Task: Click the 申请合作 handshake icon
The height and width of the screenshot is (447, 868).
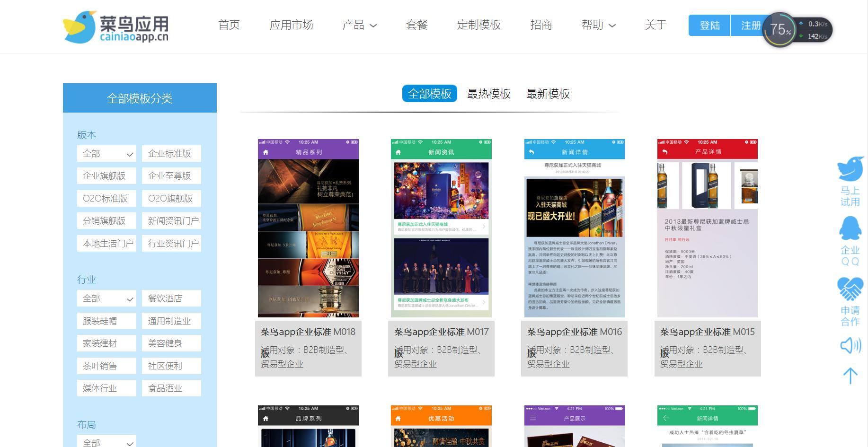Action: point(850,289)
